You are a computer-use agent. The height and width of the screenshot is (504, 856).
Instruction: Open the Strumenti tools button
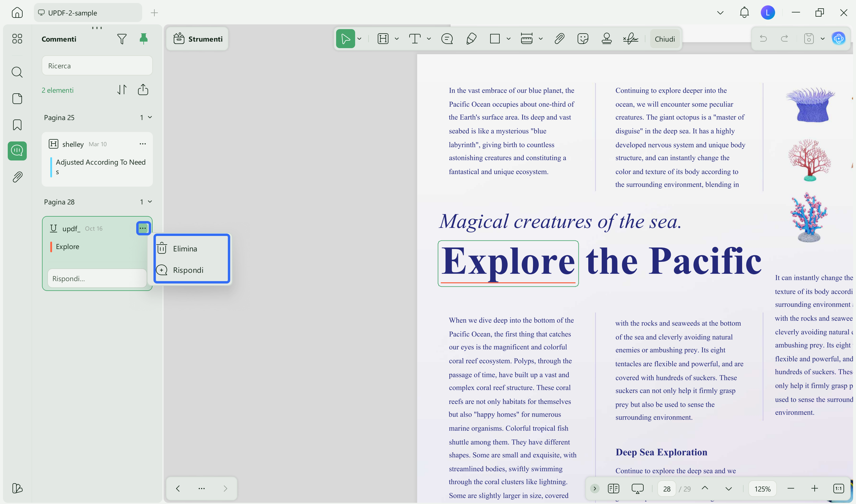198,39
